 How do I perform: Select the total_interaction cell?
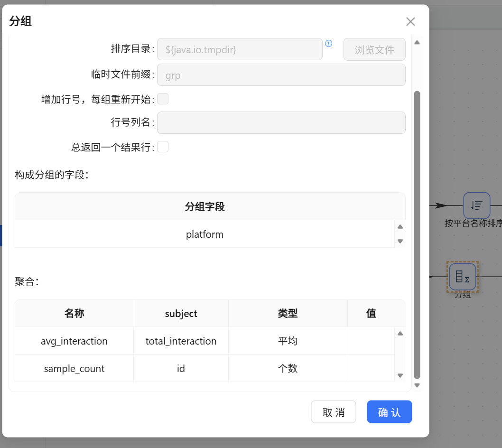181,341
